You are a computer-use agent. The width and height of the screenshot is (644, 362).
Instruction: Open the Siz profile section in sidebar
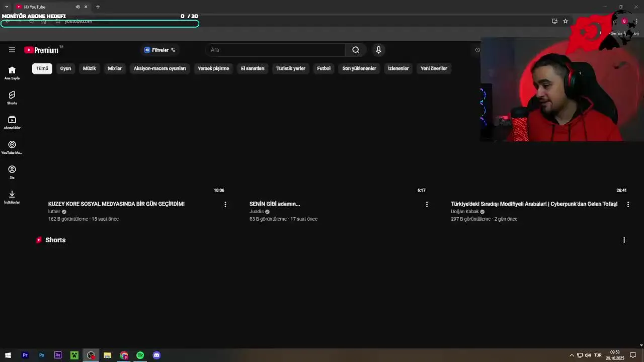click(x=12, y=172)
